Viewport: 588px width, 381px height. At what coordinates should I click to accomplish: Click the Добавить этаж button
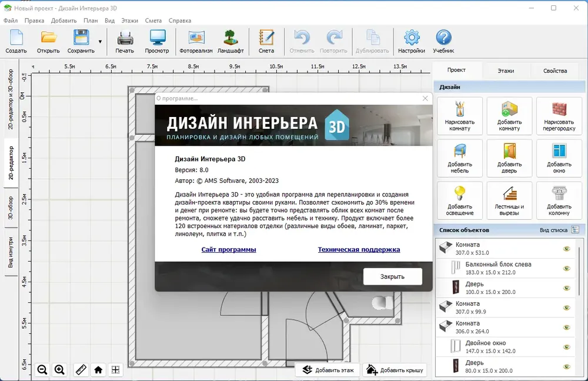328,370
